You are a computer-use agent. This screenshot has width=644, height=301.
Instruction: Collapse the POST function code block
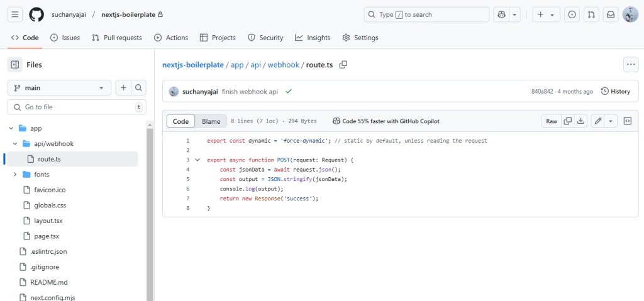click(197, 160)
